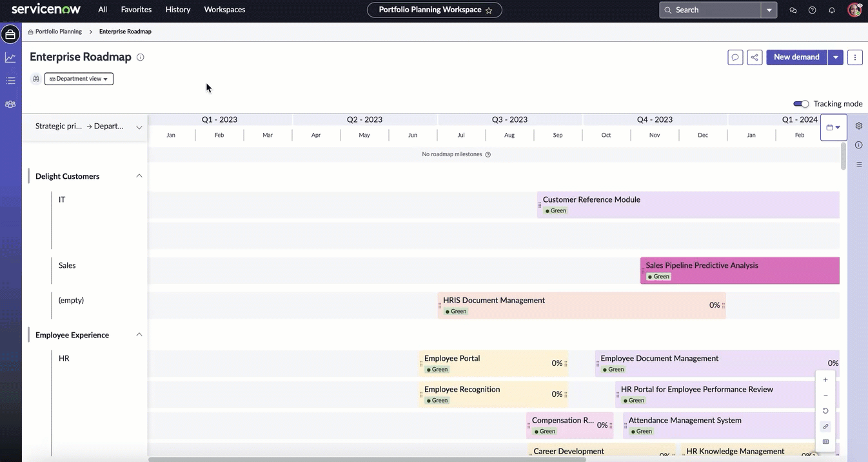Open the Workspaces menu
The image size is (868, 462).
click(224, 10)
